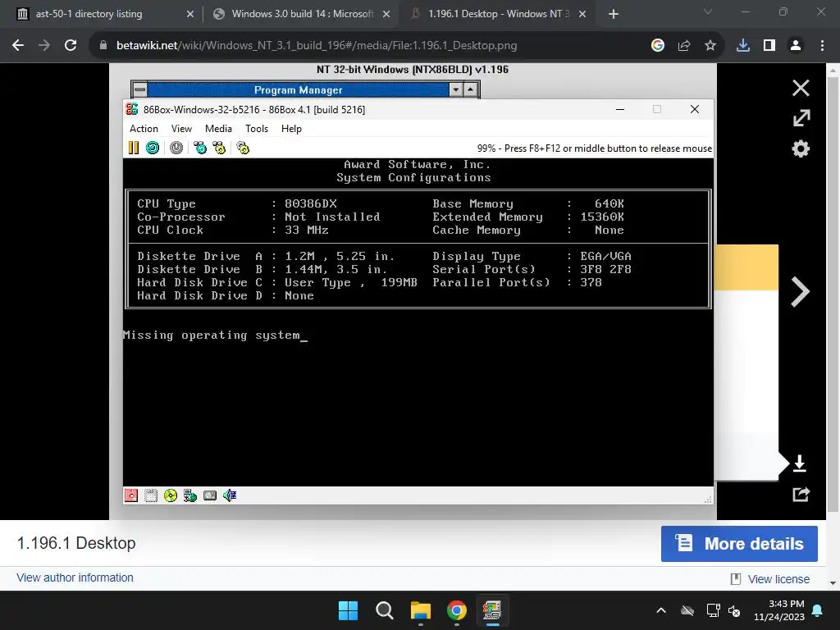The height and width of the screenshot is (630, 840).
Task: Download this file with the viewer's download arrow icon
Action: click(800, 463)
